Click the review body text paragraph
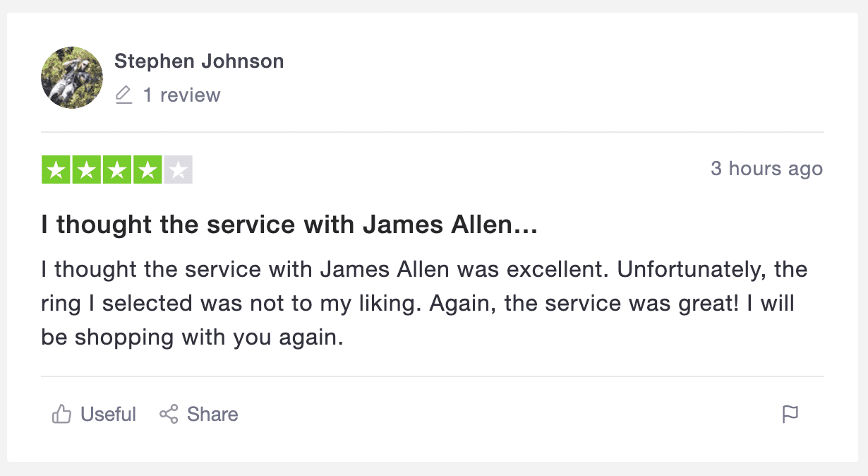The image size is (868, 476). pos(423,302)
